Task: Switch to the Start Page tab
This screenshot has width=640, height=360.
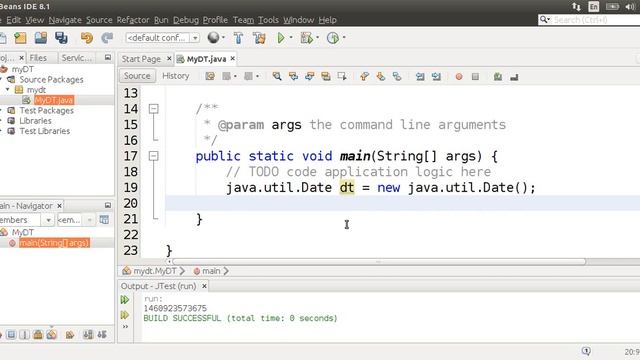Action: 141,59
